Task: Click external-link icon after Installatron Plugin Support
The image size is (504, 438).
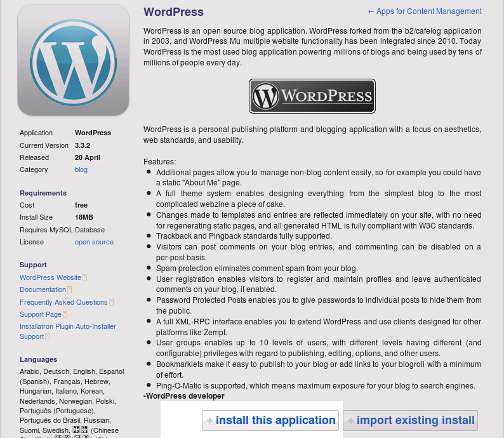Action: point(48,337)
